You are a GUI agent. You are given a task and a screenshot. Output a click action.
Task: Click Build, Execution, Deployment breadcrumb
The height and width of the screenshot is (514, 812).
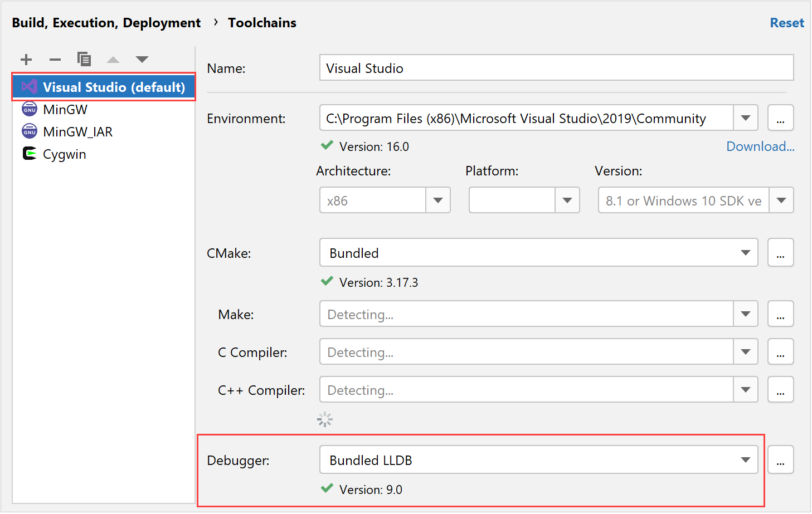coord(106,23)
